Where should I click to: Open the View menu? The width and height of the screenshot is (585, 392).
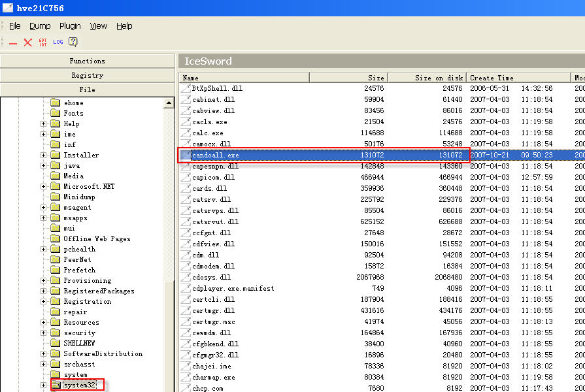pyautogui.click(x=99, y=26)
